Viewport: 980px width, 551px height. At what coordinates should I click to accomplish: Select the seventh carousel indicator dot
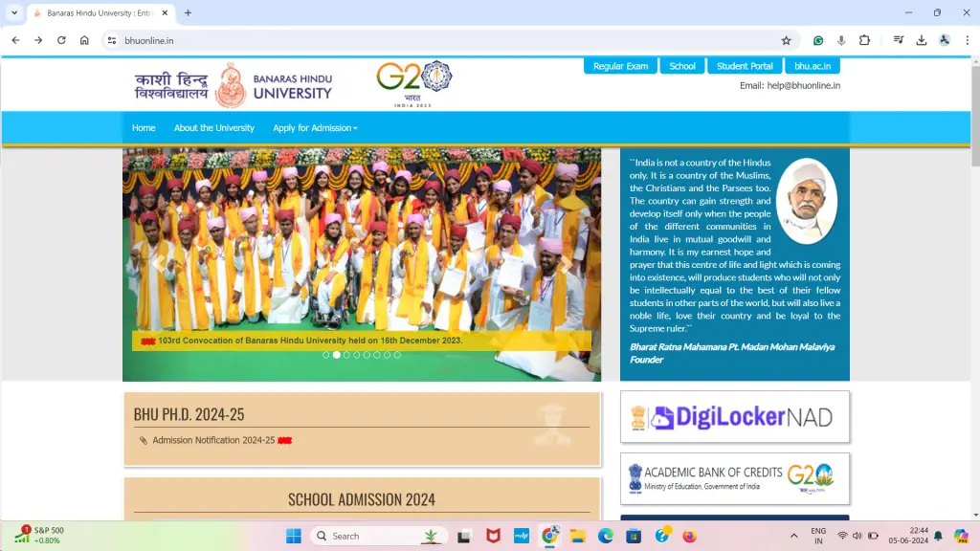(x=387, y=355)
